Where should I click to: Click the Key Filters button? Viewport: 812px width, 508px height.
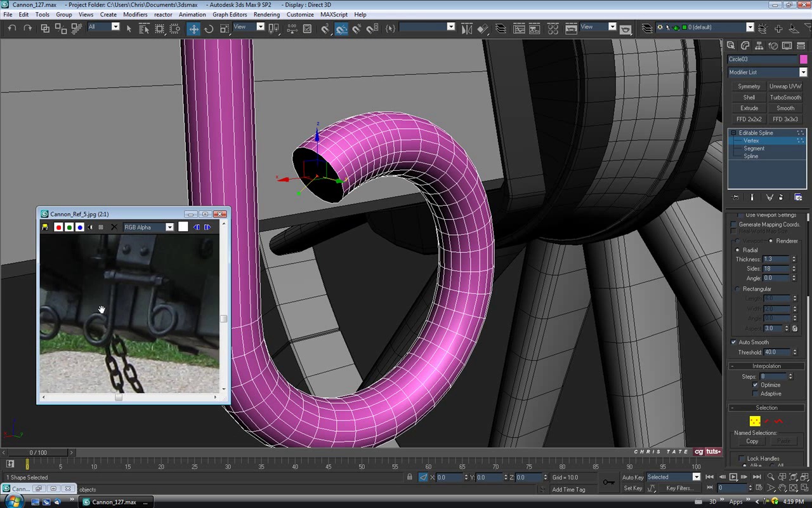679,488
